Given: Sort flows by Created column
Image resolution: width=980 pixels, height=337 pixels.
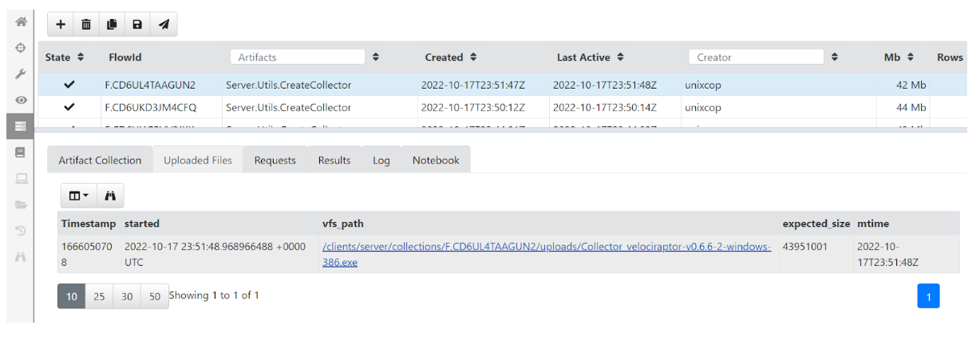Looking at the screenshot, I should [x=473, y=57].
